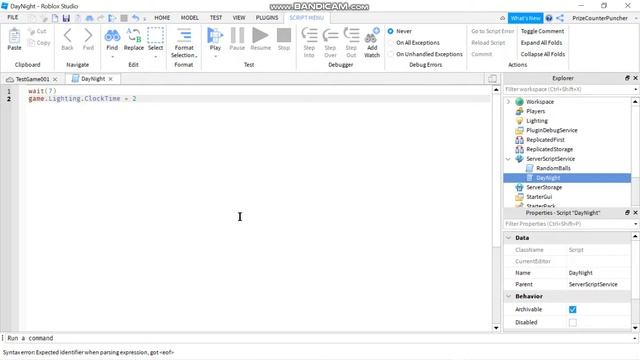The width and height of the screenshot is (640, 360).
Task: Click Collapse All Folds action
Action: (x=542, y=54)
